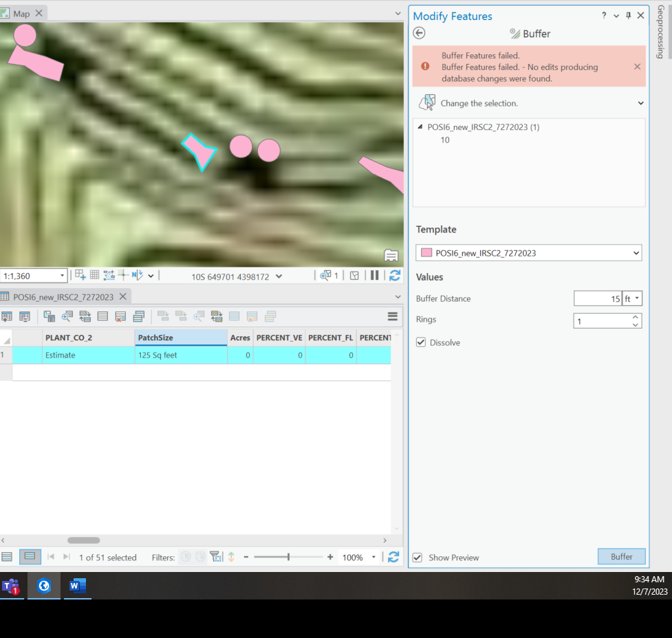Select the POSI6_new_IRSC2_7272023 table tab
672x638 pixels.
[62, 296]
